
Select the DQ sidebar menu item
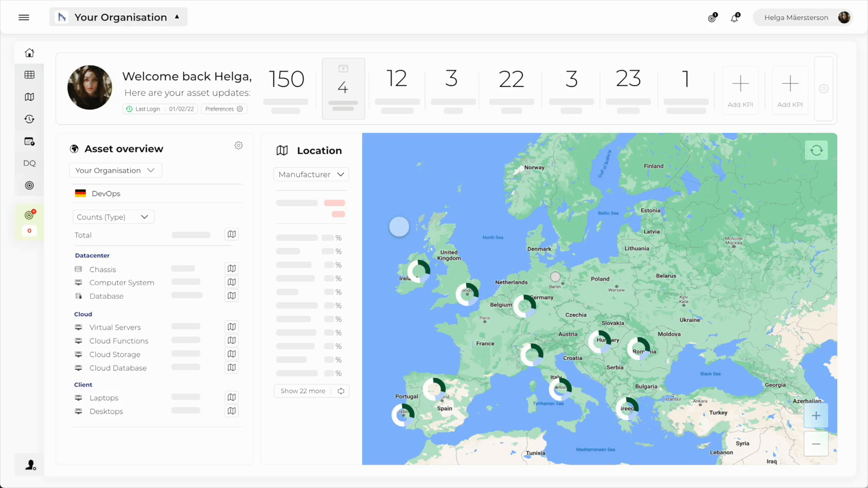coord(29,164)
